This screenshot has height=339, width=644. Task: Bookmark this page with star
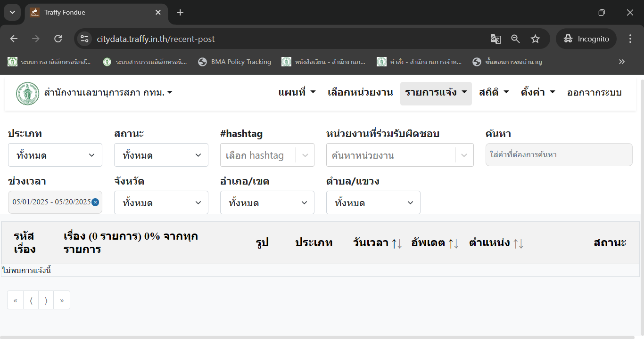[x=535, y=39]
